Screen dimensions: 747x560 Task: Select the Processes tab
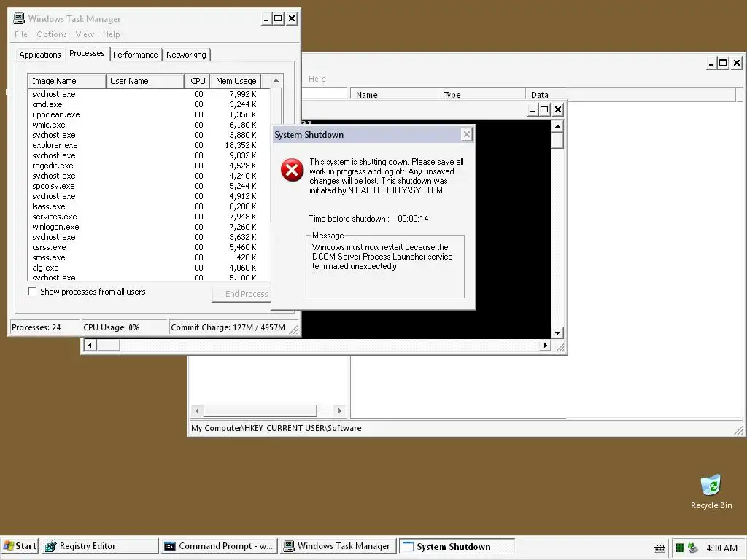(x=87, y=53)
